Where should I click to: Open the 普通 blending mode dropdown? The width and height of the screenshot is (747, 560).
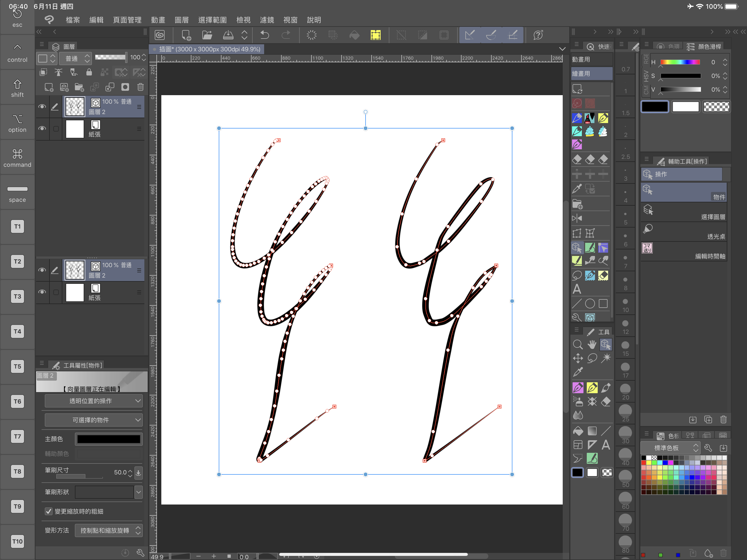[x=76, y=59]
